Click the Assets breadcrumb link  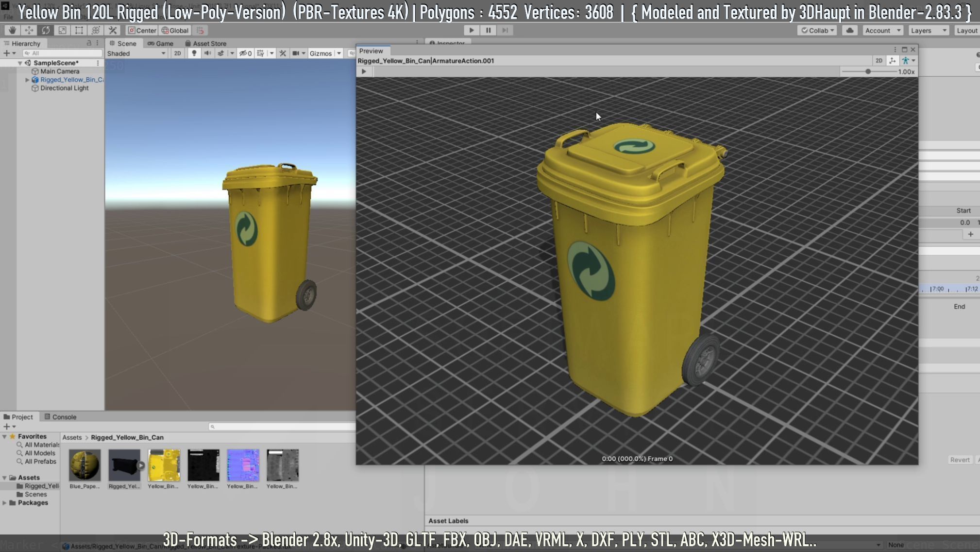[72, 437]
